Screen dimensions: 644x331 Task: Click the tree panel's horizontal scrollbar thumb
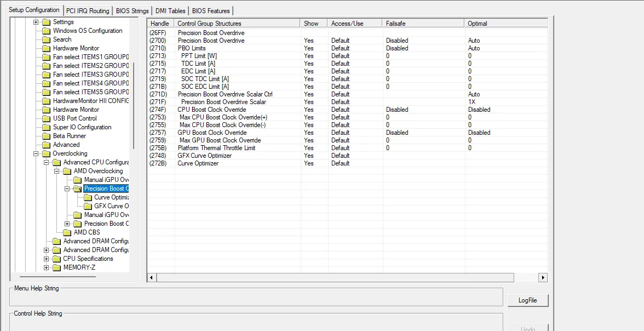[x=57, y=277]
